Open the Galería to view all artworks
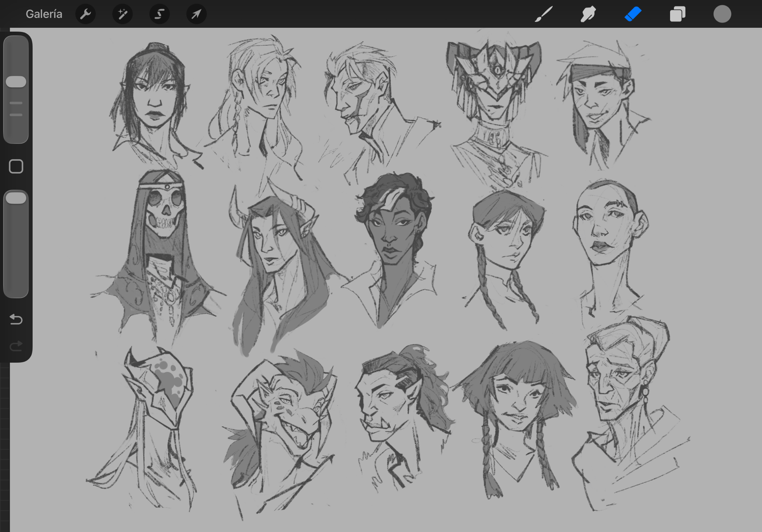This screenshot has width=762, height=532. [44, 14]
